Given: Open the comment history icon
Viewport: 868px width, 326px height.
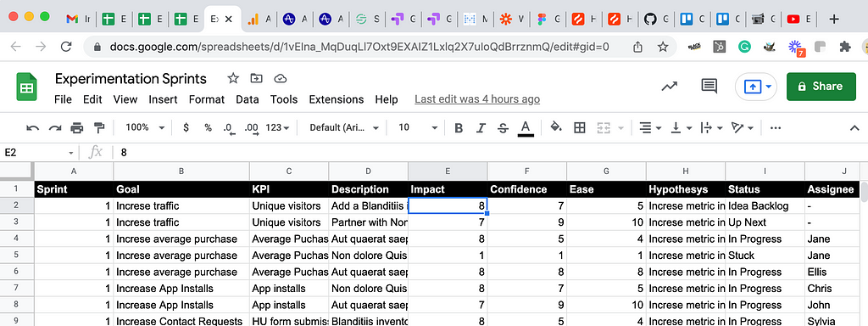Looking at the screenshot, I should [709, 86].
